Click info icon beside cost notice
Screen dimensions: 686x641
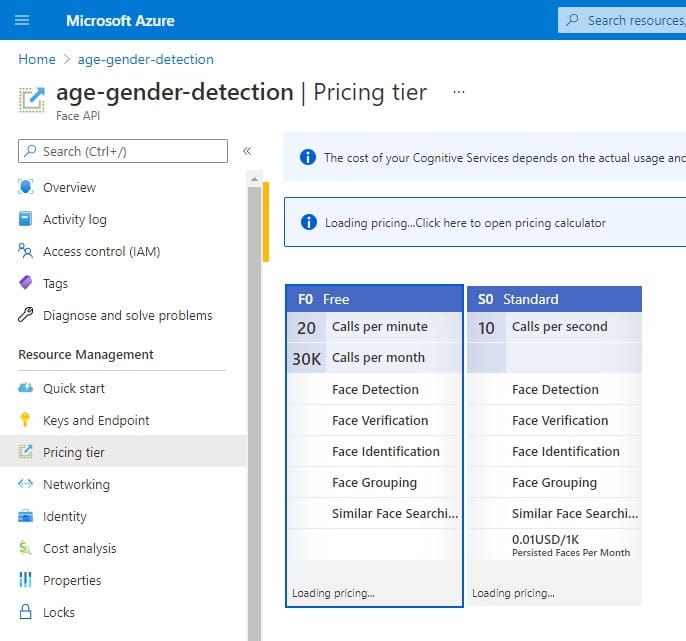point(308,157)
